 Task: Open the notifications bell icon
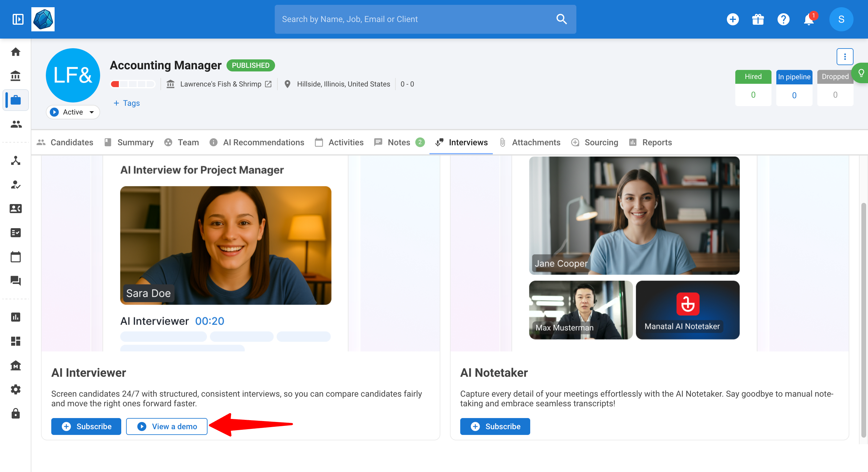(x=809, y=19)
